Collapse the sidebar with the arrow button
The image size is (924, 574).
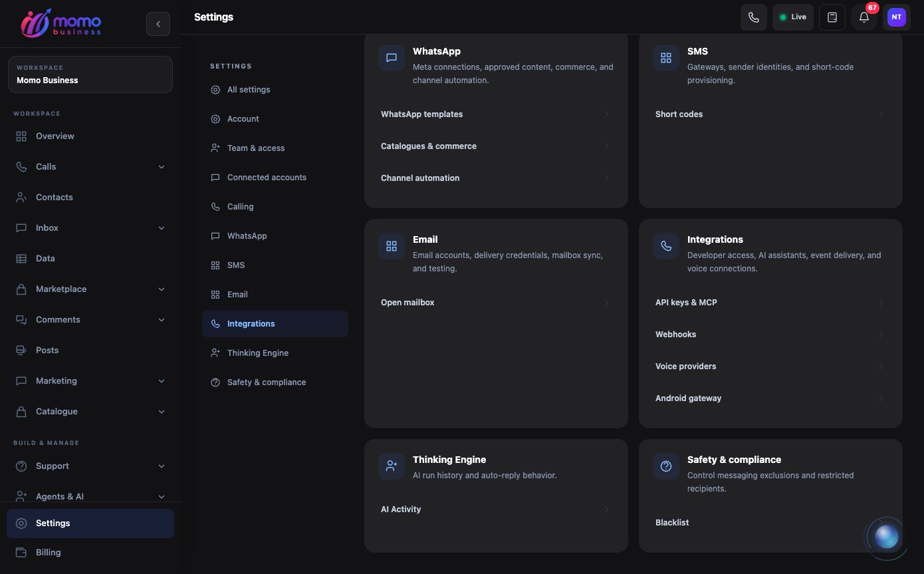pos(158,24)
